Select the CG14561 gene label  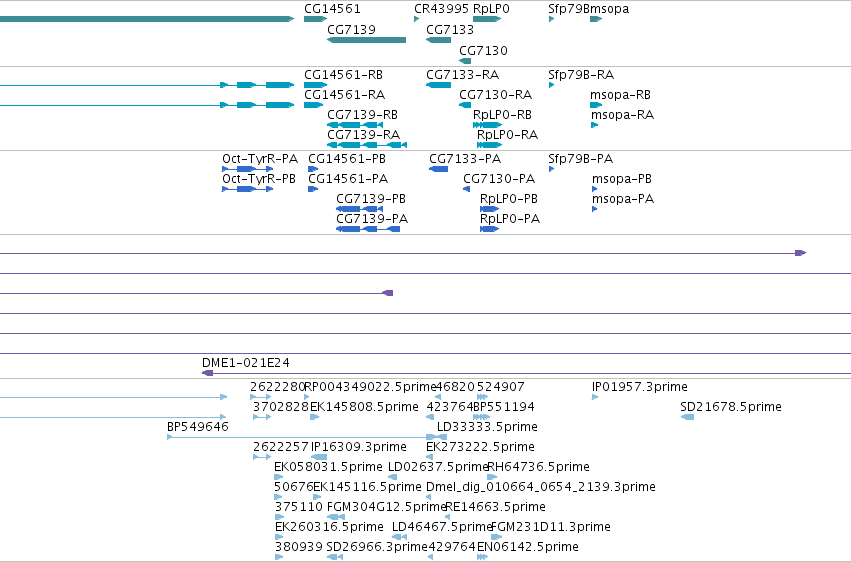click(332, 9)
